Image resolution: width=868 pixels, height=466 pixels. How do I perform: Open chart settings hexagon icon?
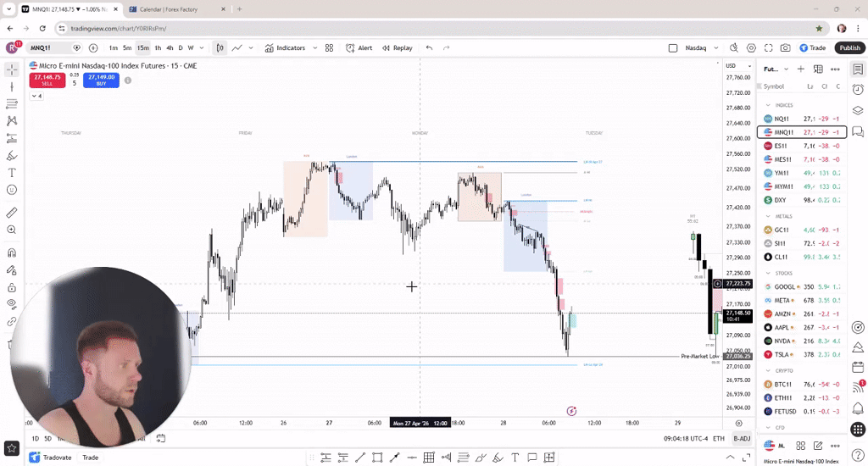tap(751, 48)
